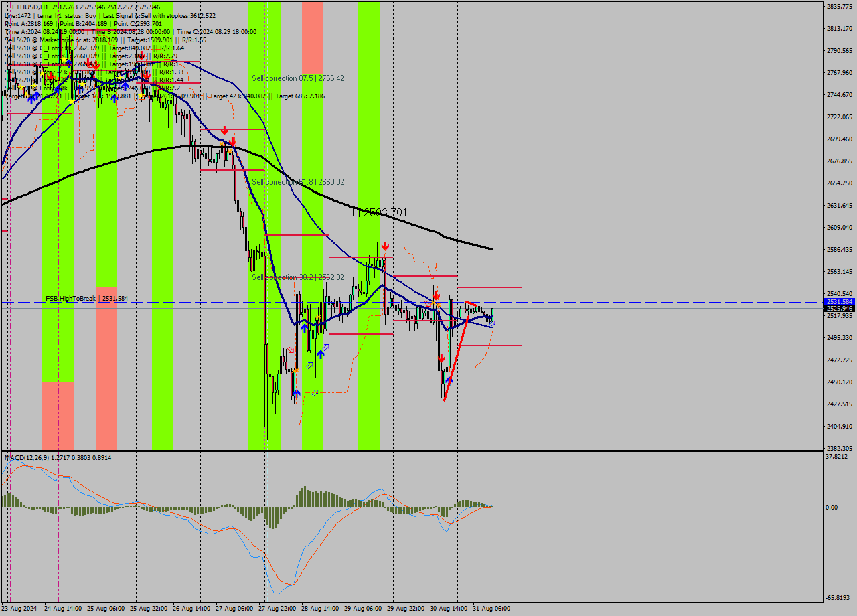857x616 pixels.
Task: Click the 2631.645 price axis label
Action: point(840,205)
